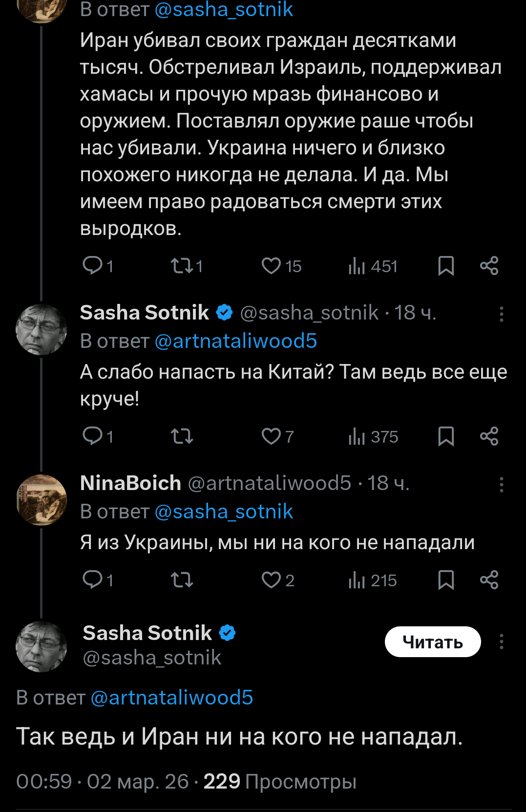Screen dimensions: 526x812
Task: Bookmark the NinaBoich reply
Action: [446, 580]
